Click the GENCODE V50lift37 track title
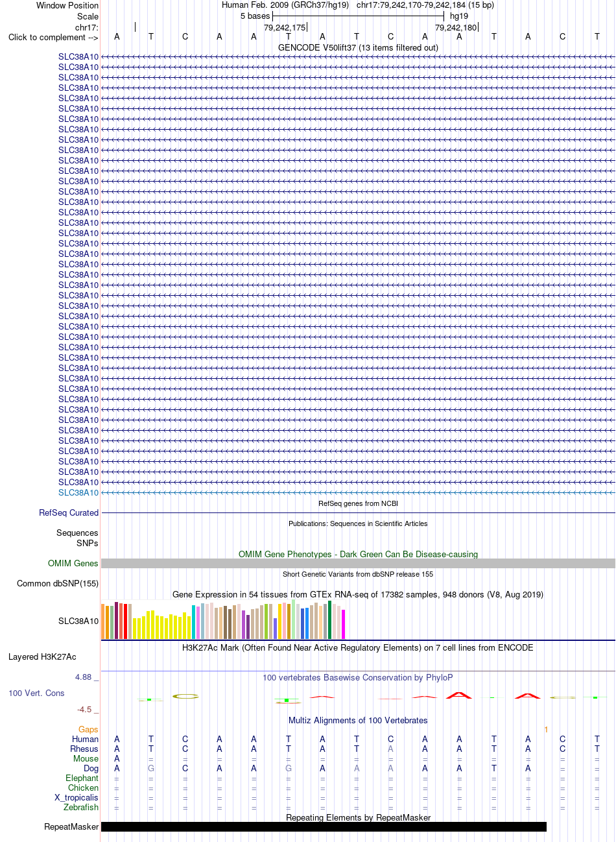The image size is (616, 842). pos(358,47)
